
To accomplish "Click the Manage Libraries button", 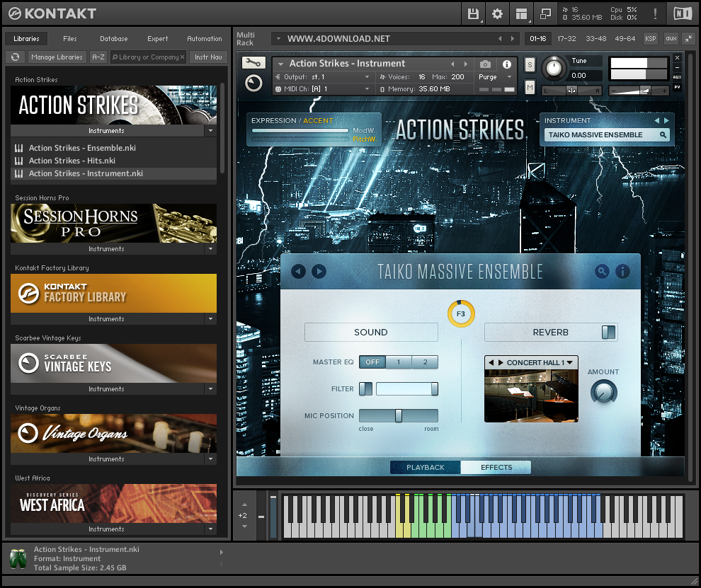I will coord(57,57).
